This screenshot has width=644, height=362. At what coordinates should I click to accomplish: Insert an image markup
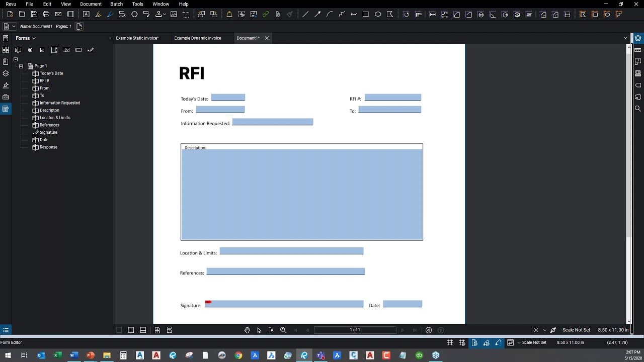(x=174, y=15)
